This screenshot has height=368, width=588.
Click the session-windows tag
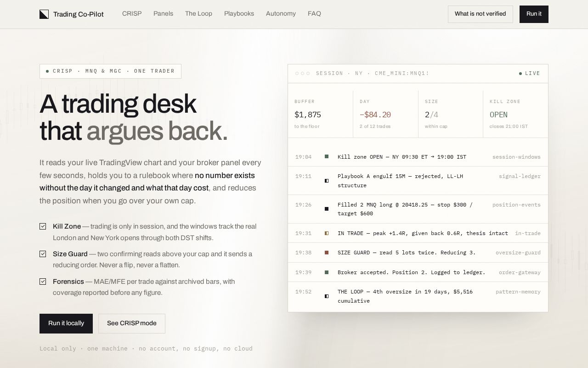tap(516, 157)
